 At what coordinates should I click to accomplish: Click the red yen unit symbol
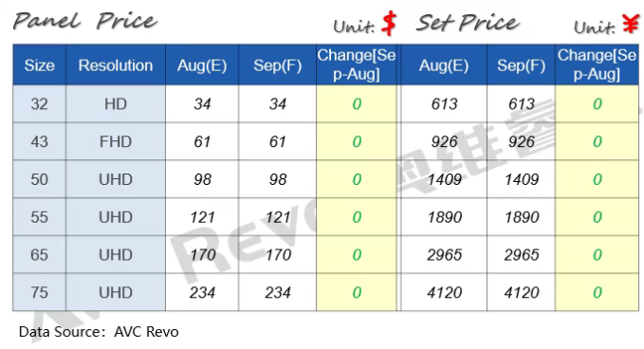[x=630, y=24]
